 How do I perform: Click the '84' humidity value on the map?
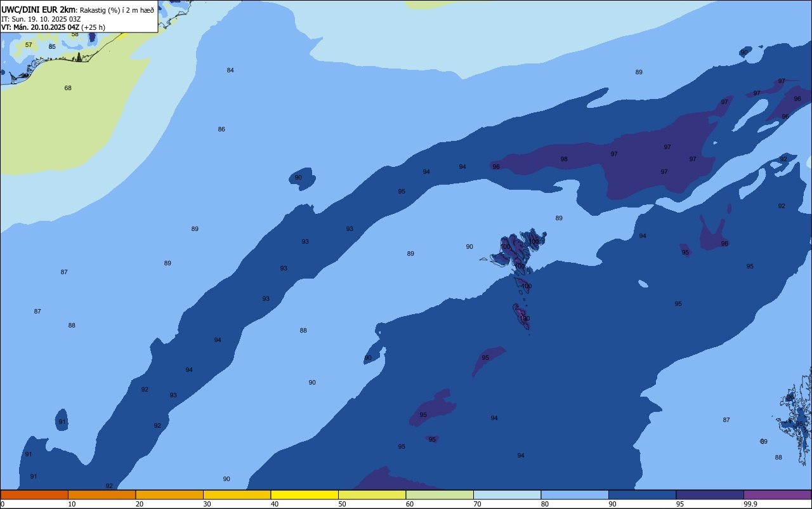[x=230, y=70]
